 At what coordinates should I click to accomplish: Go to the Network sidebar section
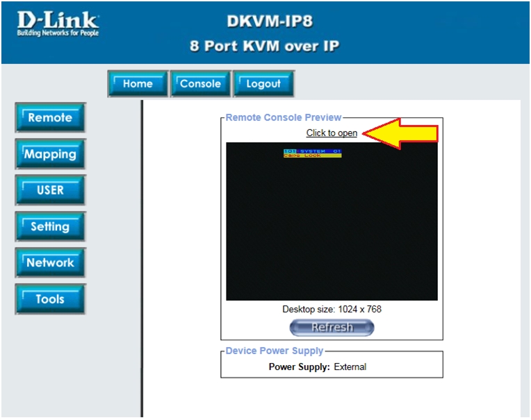50,262
